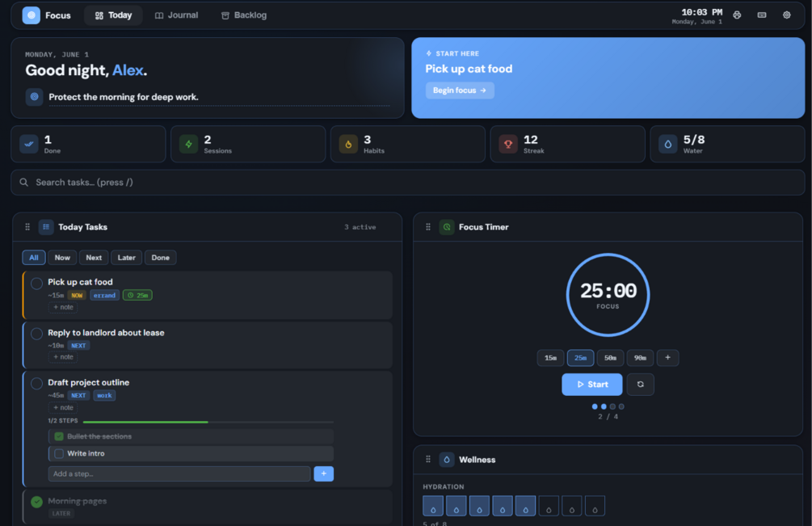Click the 25m timer badge on Pick up cat food
The image size is (812, 526).
tap(137, 295)
